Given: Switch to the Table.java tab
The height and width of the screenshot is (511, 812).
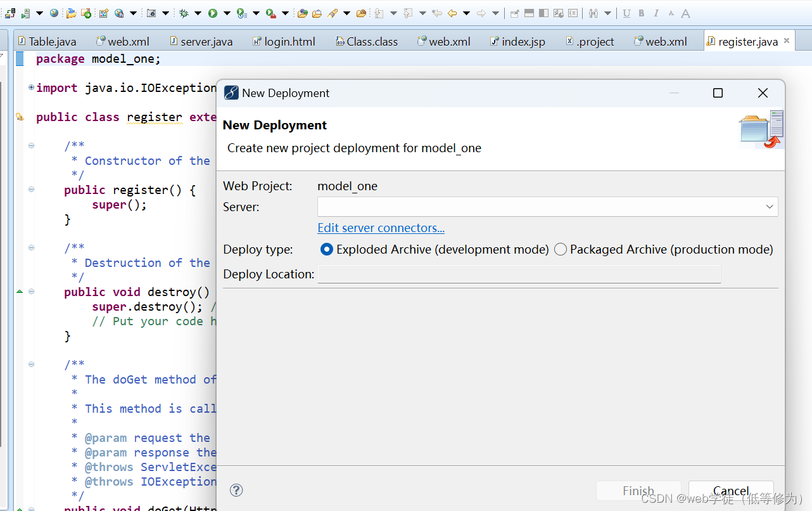Looking at the screenshot, I should coord(48,41).
